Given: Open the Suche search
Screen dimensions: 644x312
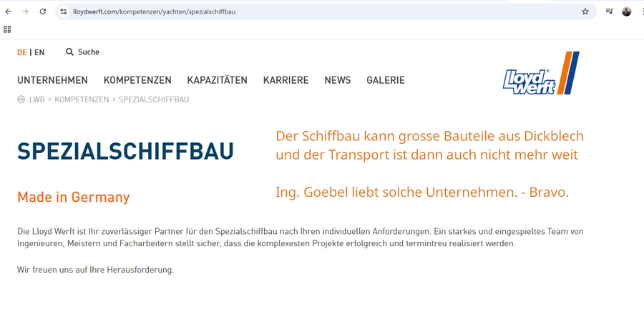Looking at the screenshot, I should click(x=82, y=52).
